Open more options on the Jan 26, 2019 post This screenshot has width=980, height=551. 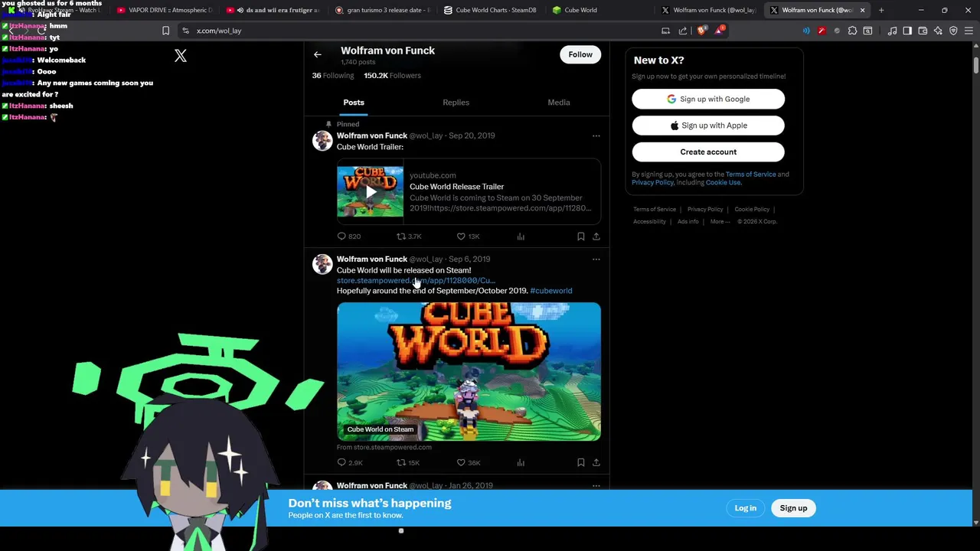[596, 485]
